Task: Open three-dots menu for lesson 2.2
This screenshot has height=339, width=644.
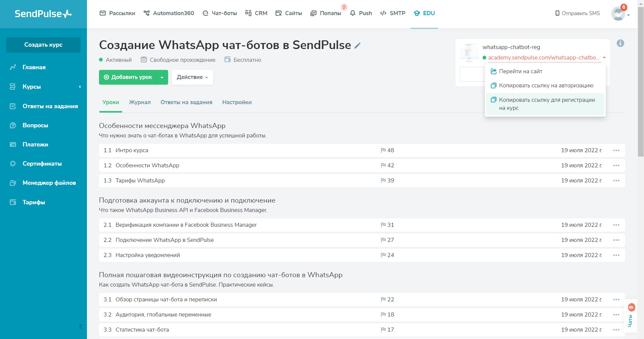Action: tap(616, 240)
